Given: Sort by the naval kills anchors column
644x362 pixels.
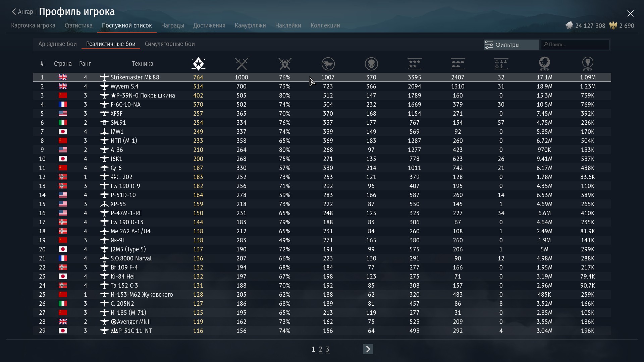Looking at the screenshot, I should point(501,64).
